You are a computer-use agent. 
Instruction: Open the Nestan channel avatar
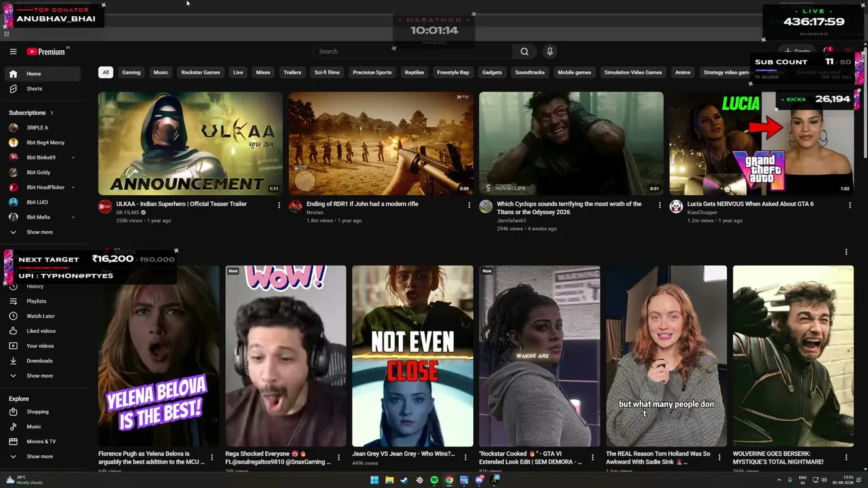pos(296,207)
